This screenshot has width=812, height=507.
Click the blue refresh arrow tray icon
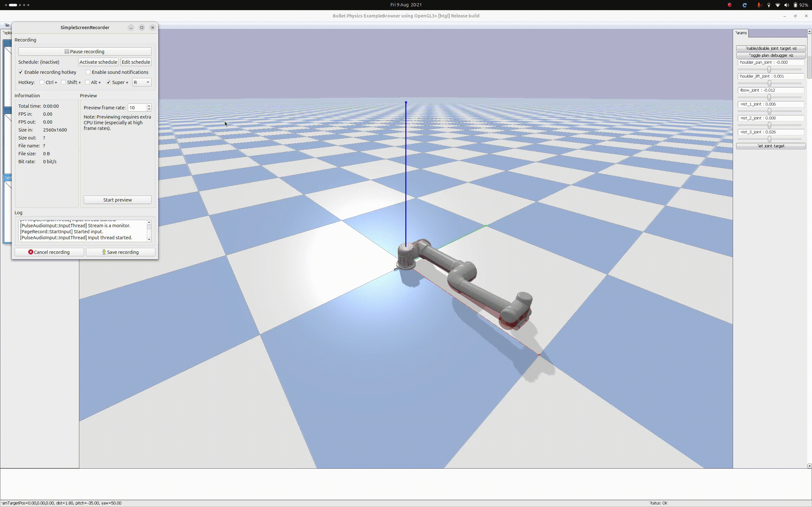click(744, 5)
